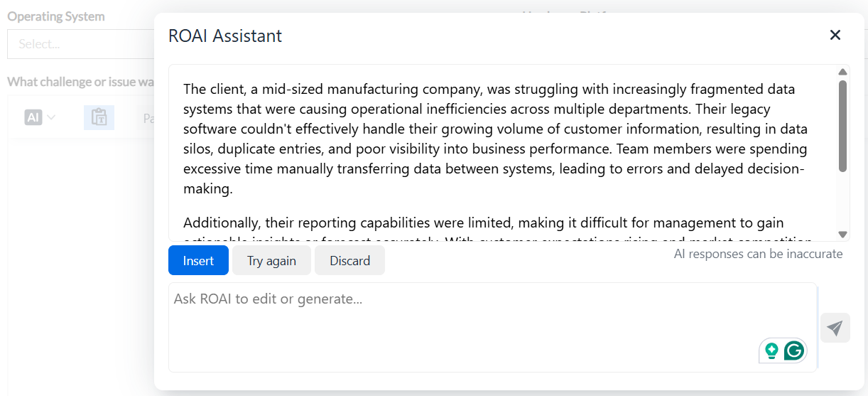868x396 pixels.
Task: Click the gray AI badge icon
Action: click(x=33, y=117)
